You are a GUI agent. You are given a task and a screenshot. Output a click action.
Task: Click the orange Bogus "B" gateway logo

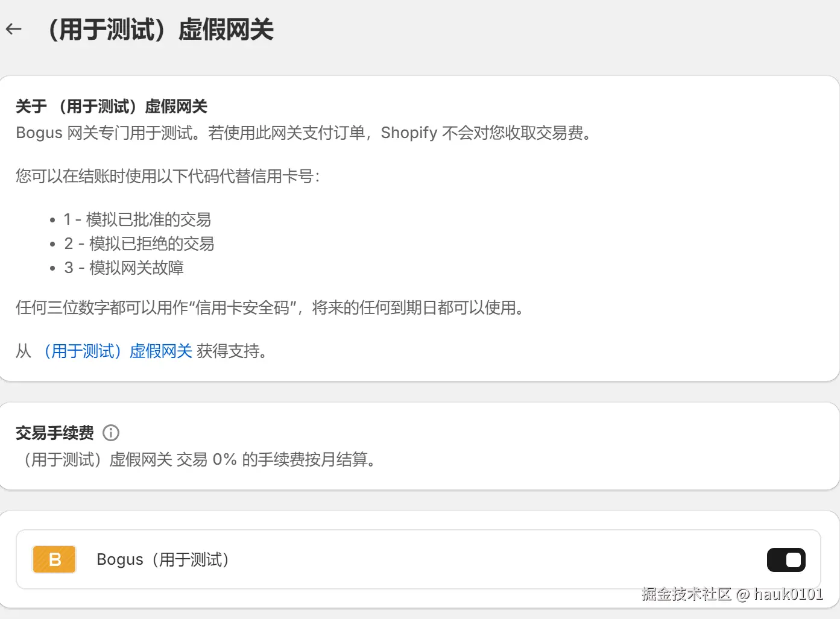pyautogui.click(x=54, y=559)
